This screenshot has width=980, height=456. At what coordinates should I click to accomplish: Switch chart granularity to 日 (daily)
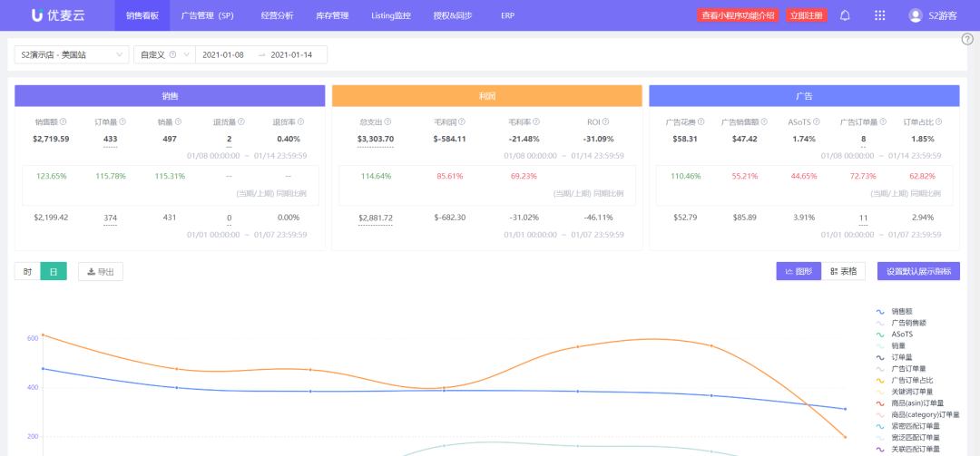coord(54,271)
